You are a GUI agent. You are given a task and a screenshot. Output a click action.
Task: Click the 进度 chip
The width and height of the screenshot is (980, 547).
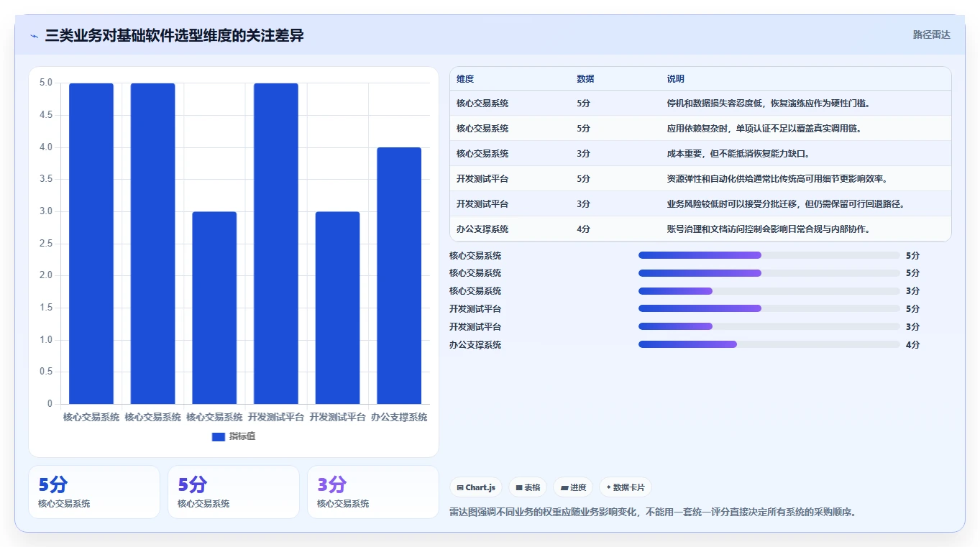coord(573,487)
